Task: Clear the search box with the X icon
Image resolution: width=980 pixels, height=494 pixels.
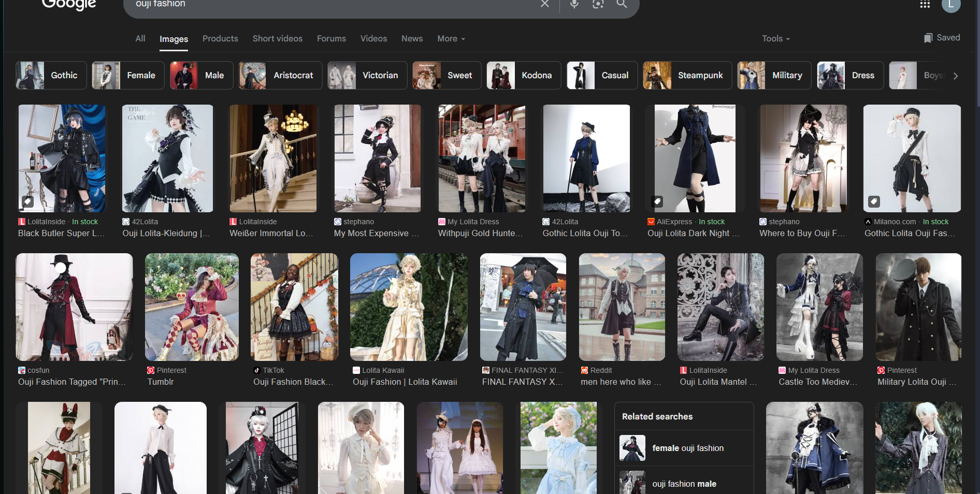Action: pyautogui.click(x=544, y=4)
